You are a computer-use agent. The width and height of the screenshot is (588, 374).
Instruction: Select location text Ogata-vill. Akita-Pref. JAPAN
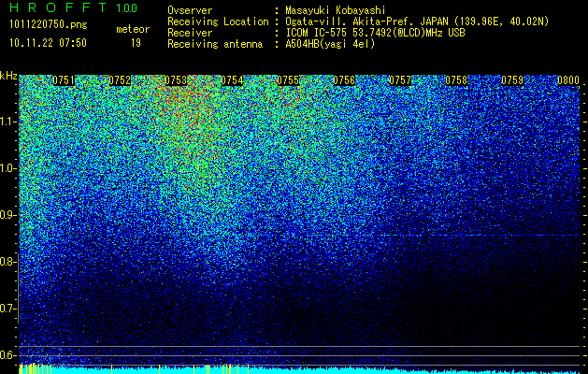click(x=366, y=22)
